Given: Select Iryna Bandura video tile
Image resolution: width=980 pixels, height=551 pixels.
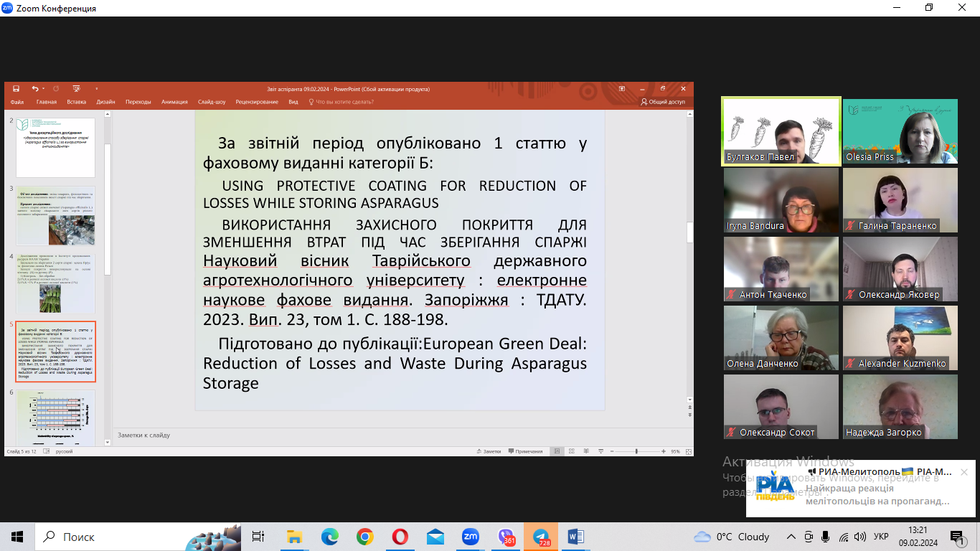Looking at the screenshot, I should click(x=781, y=200).
